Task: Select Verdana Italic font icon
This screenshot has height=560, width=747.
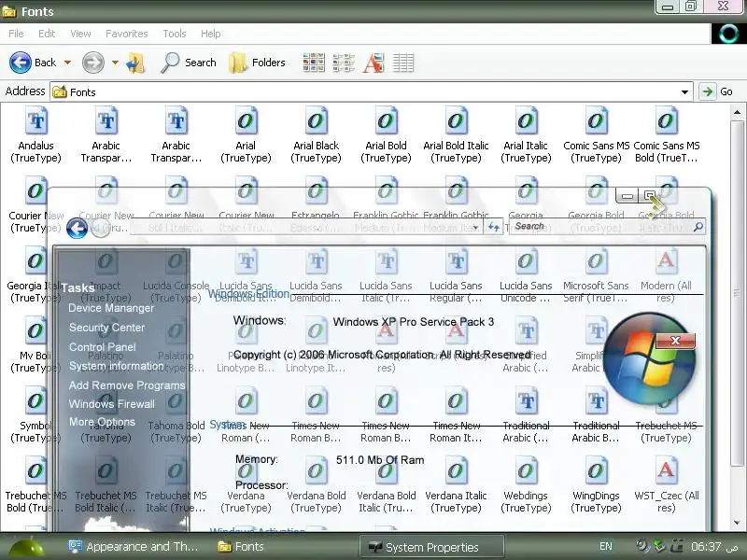Action: [456, 471]
